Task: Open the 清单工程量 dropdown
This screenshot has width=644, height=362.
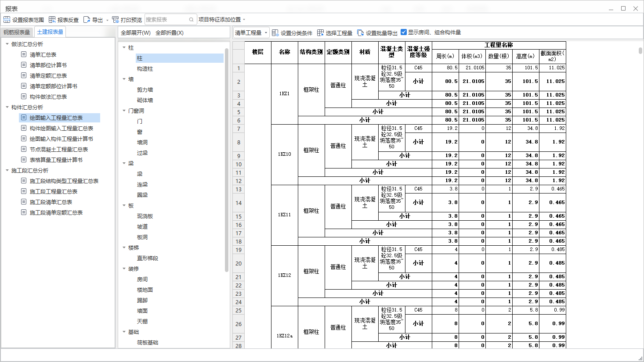Action: point(251,33)
